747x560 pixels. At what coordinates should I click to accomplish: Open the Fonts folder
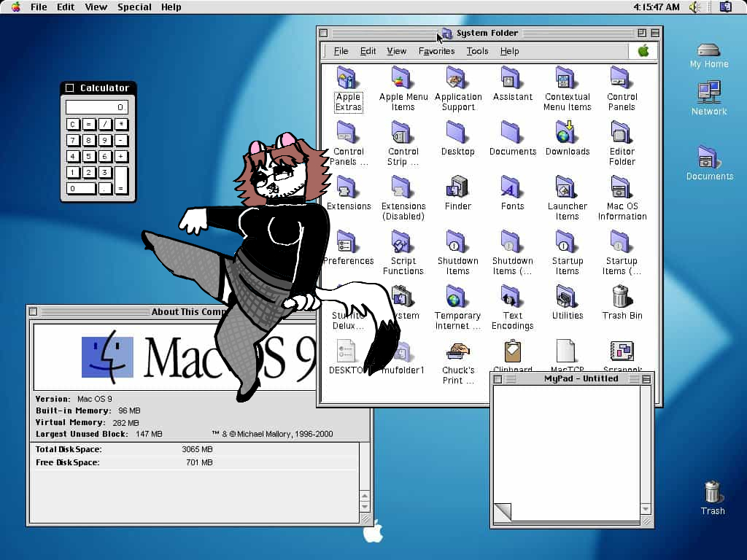[x=511, y=187]
